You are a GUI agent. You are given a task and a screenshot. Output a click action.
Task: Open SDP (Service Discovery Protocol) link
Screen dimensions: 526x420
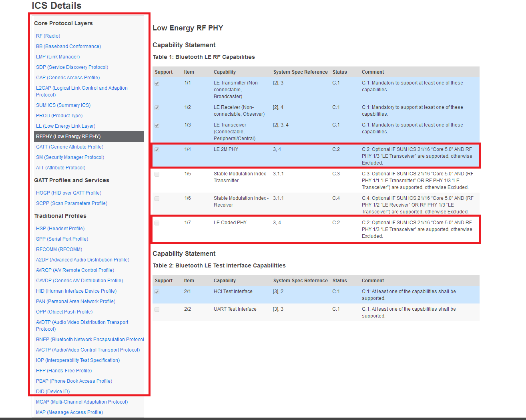click(x=72, y=67)
